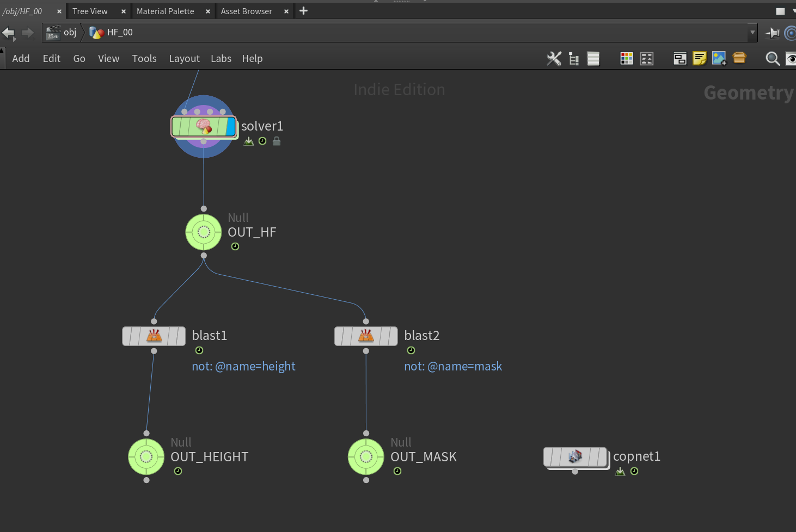Select the OUT_HF null node

204,232
